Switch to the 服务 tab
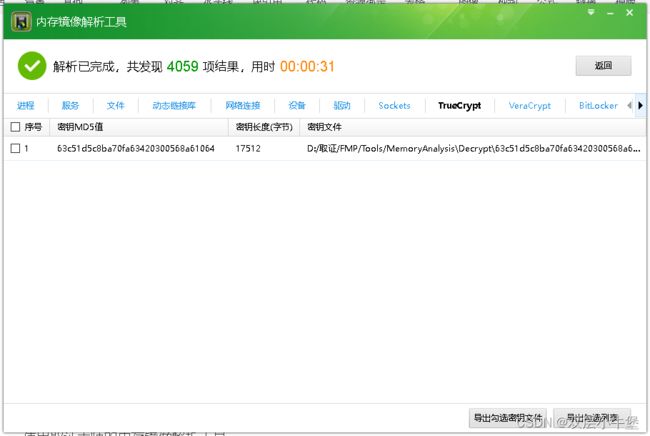The width and height of the screenshot is (650, 436). coord(70,106)
